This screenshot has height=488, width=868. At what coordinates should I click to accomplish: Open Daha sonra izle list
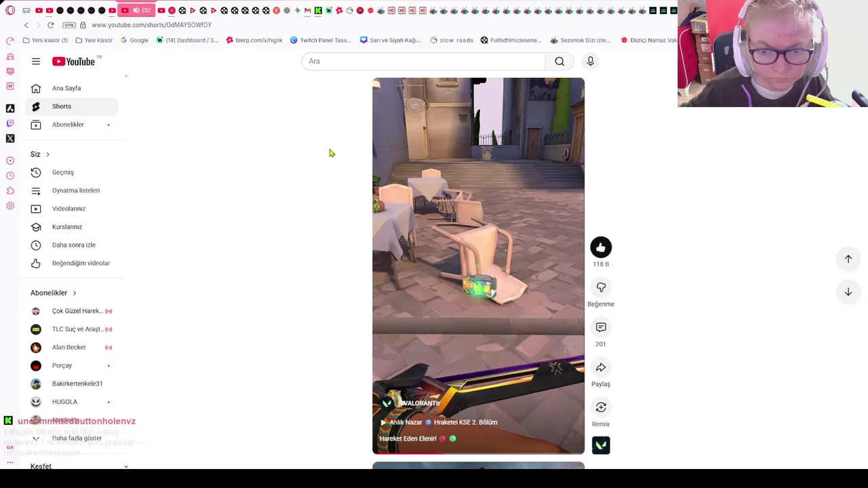[x=71, y=245]
